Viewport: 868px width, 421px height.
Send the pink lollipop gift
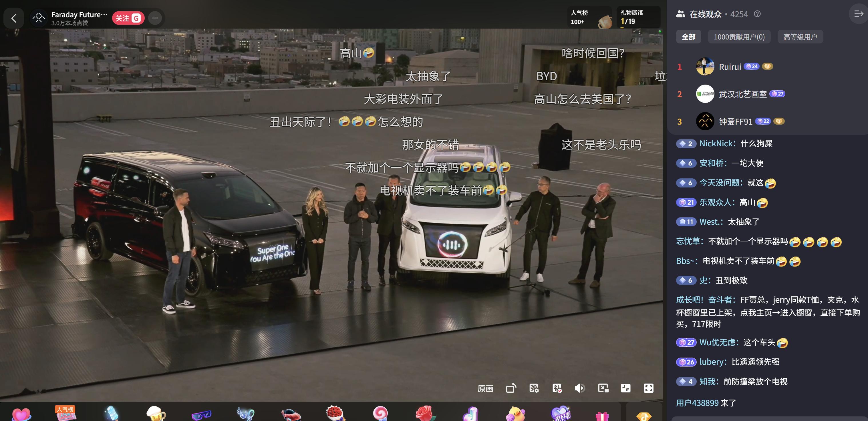click(380, 414)
